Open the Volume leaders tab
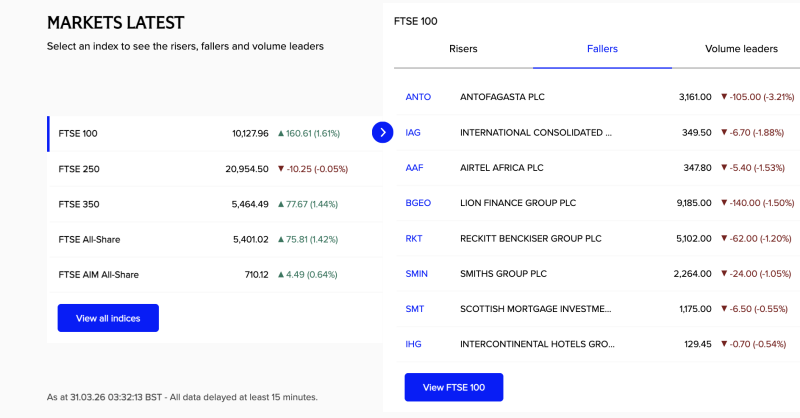Screen dimensions: 800x418 tap(741, 49)
